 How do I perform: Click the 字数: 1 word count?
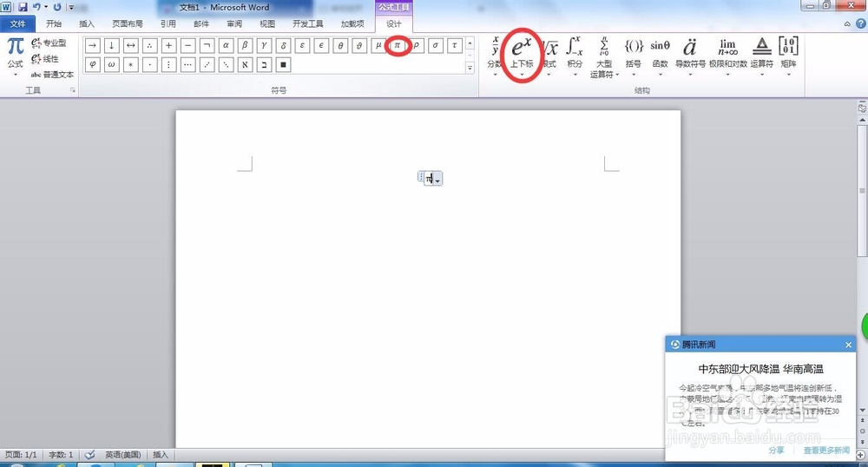point(61,455)
